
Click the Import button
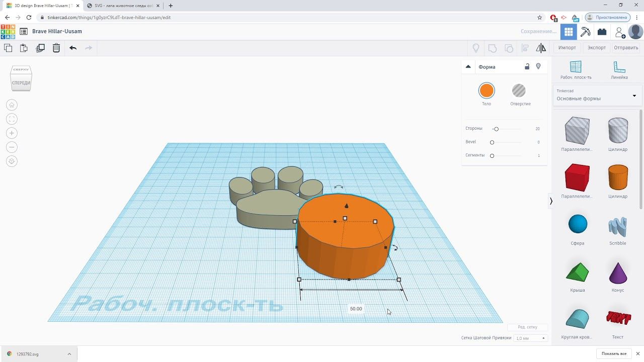567,48
